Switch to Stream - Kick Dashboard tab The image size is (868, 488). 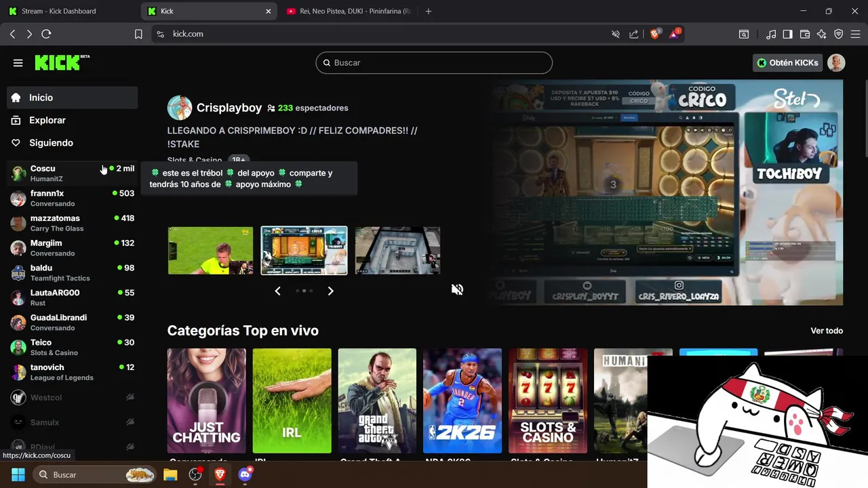pyautogui.click(x=71, y=11)
